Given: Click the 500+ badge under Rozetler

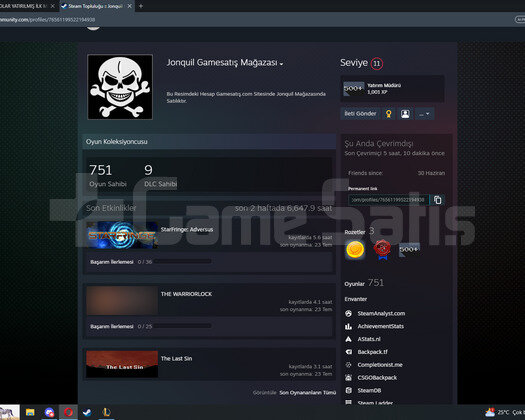Looking at the screenshot, I should click(409, 250).
